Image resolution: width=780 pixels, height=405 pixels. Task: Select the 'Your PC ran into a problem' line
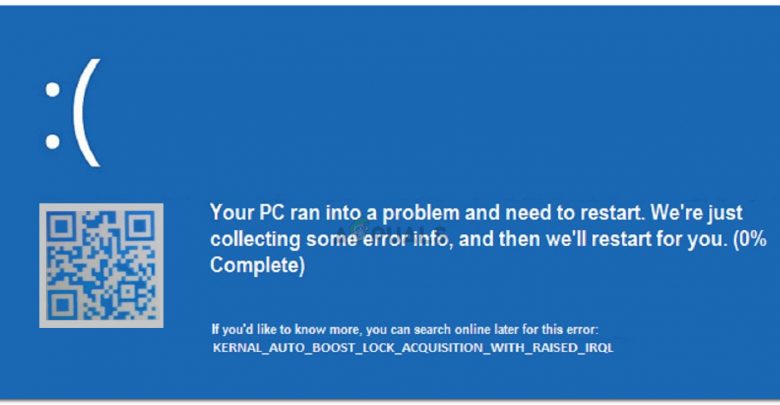tap(476, 212)
